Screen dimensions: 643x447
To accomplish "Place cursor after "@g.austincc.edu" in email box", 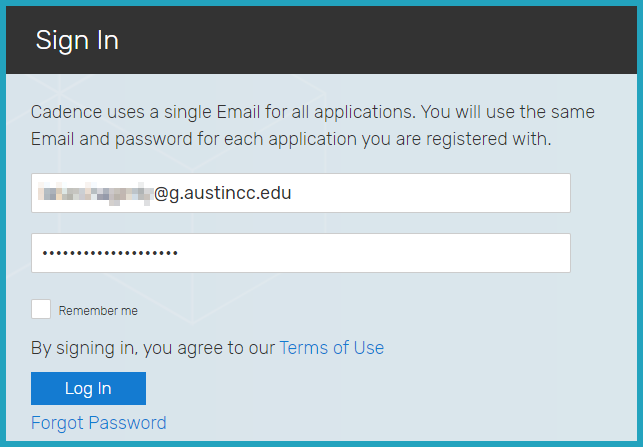I will coord(293,193).
